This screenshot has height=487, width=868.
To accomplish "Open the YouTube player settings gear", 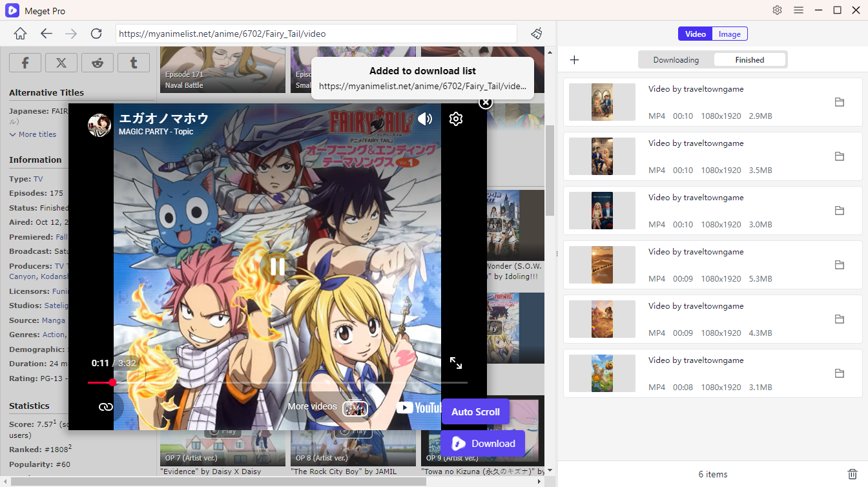I will tap(456, 119).
